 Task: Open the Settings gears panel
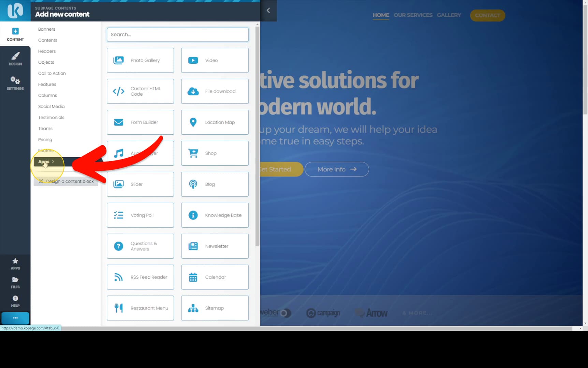(15, 83)
